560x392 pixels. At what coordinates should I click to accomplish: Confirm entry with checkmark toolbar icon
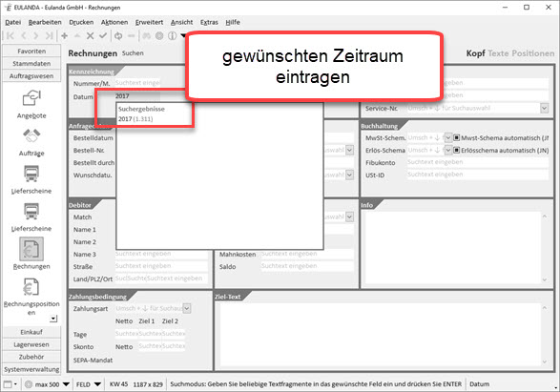(103, 35)
